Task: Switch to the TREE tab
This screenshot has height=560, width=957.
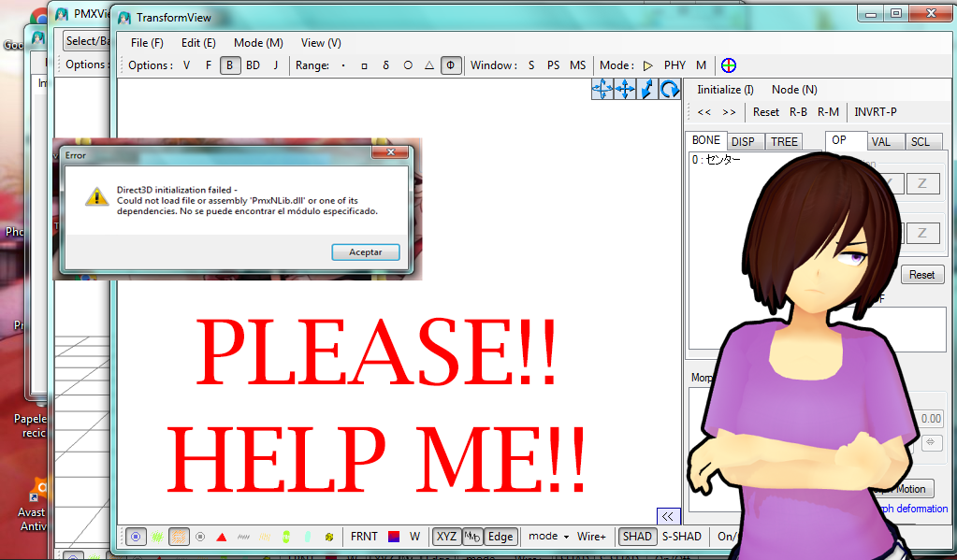Action: (784, 142)
